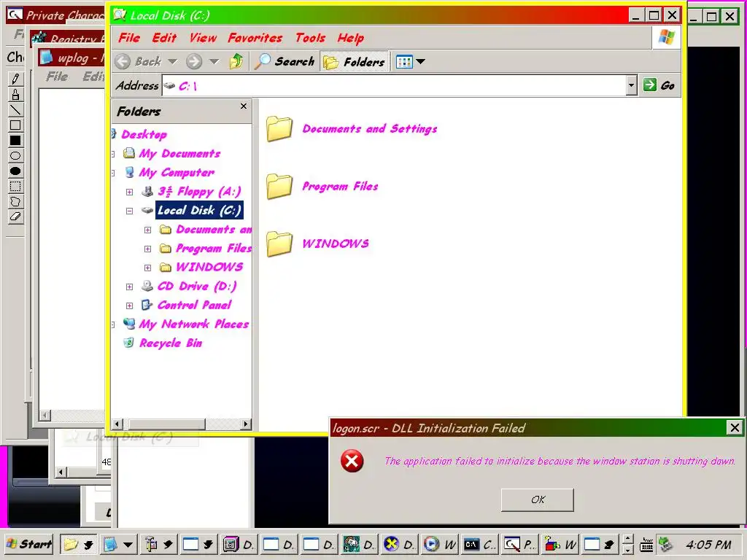Select Desktop in folder tree
The image size is (747, 560).
144,134
